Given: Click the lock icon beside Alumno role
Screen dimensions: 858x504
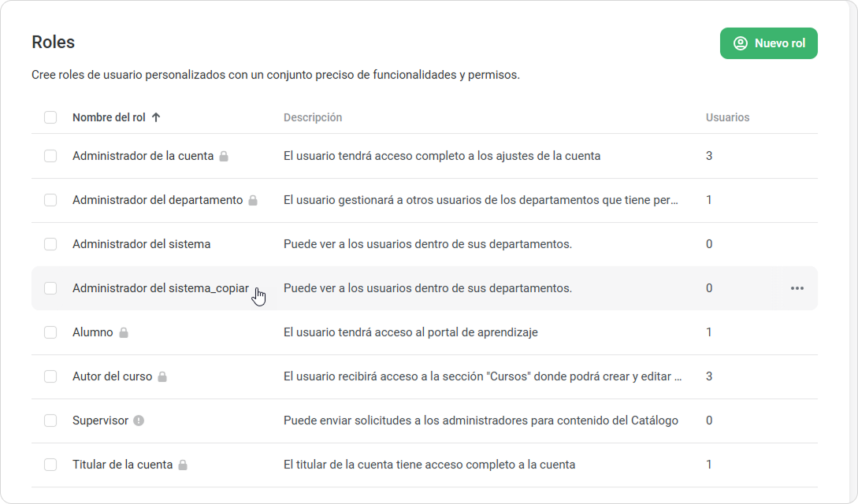Looking at the screenshot, I should coord(124,333).
